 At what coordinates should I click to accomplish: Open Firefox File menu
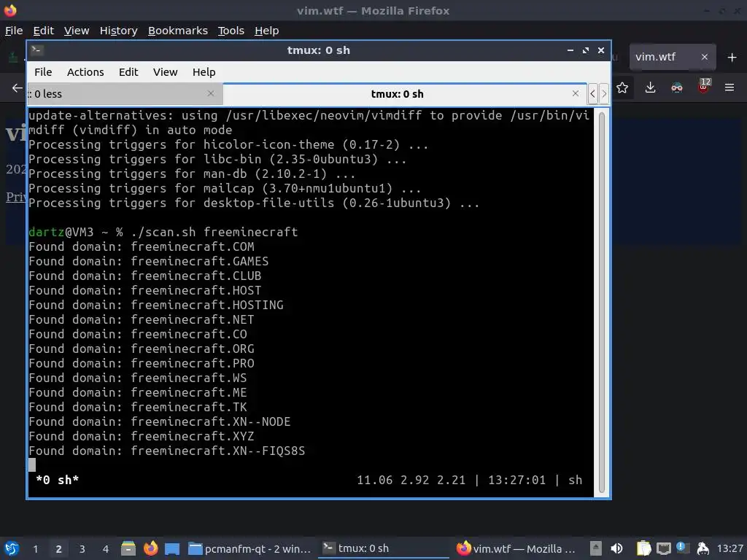(x=14, y=31)
